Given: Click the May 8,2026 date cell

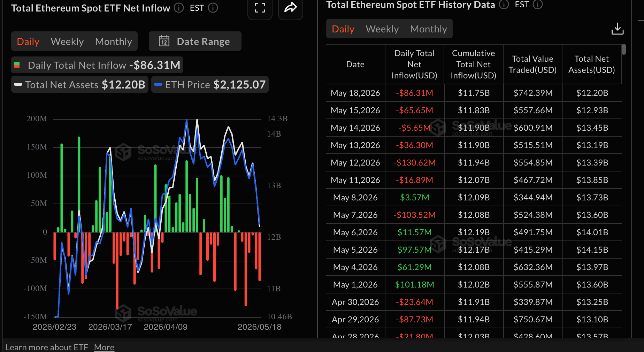Looking at the screenshot, I should tap(355, 197).
